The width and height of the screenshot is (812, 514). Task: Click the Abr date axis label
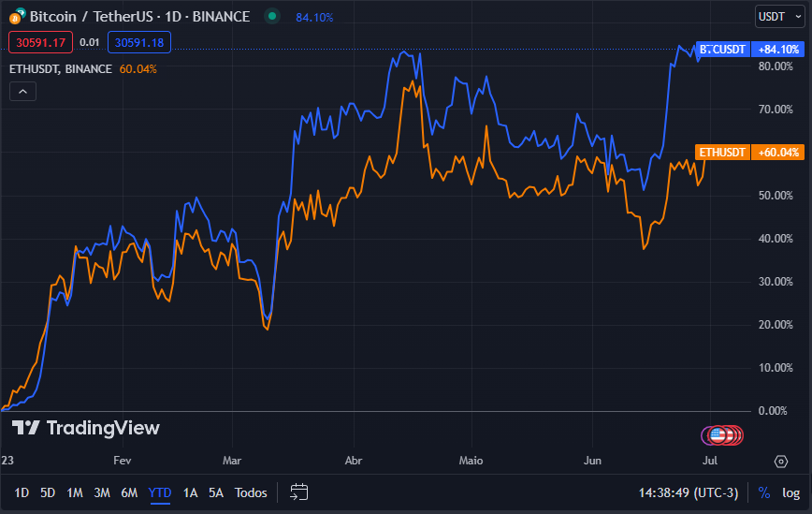tap(354, 461)
